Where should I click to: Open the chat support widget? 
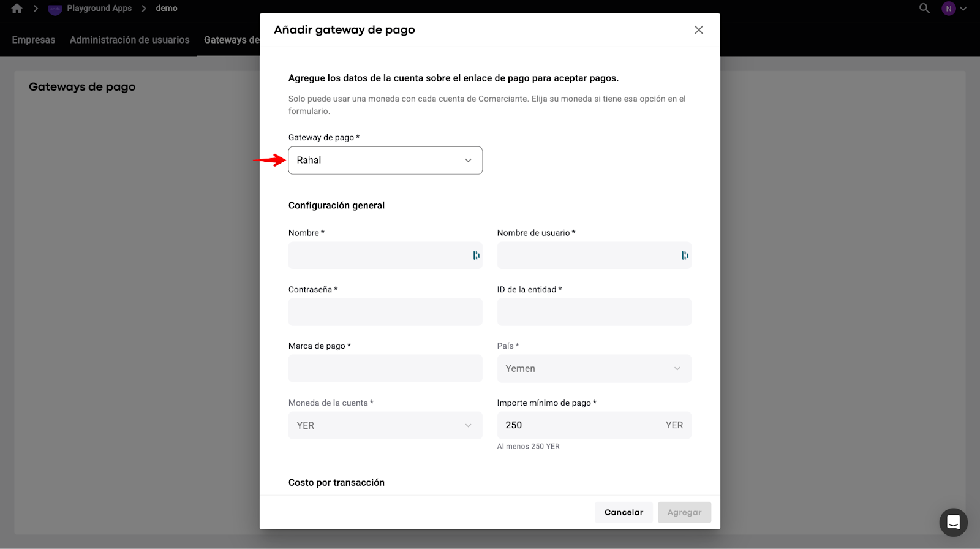[953, 522]
